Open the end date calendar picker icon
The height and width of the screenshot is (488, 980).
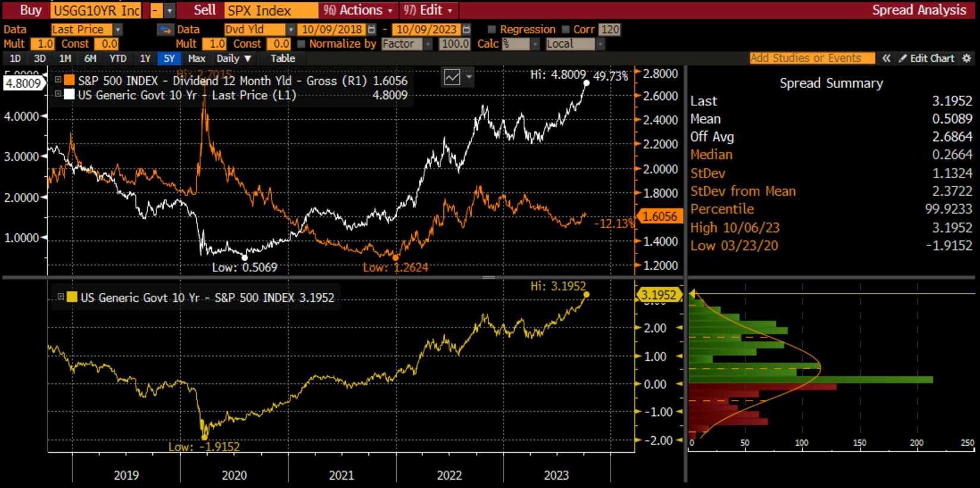466,30
